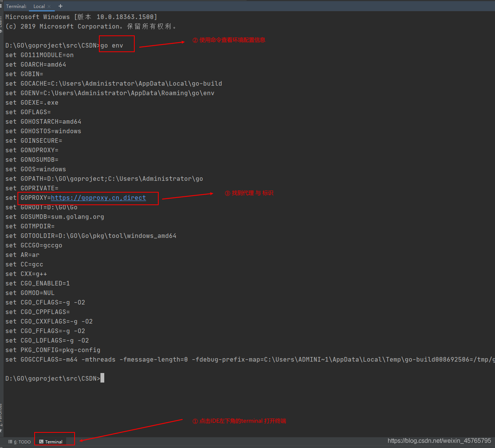Image resolution: width=495 pixels, height=448 pixels.
Task: Click the line 'set GOPRIVATE='
Action: click(32, 188)
